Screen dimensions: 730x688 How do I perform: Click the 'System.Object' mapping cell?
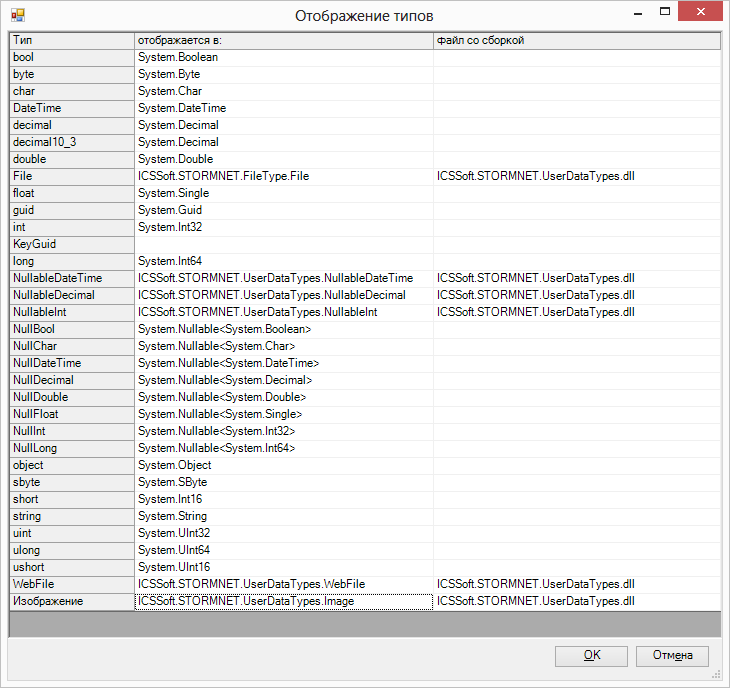coord(284,465)
